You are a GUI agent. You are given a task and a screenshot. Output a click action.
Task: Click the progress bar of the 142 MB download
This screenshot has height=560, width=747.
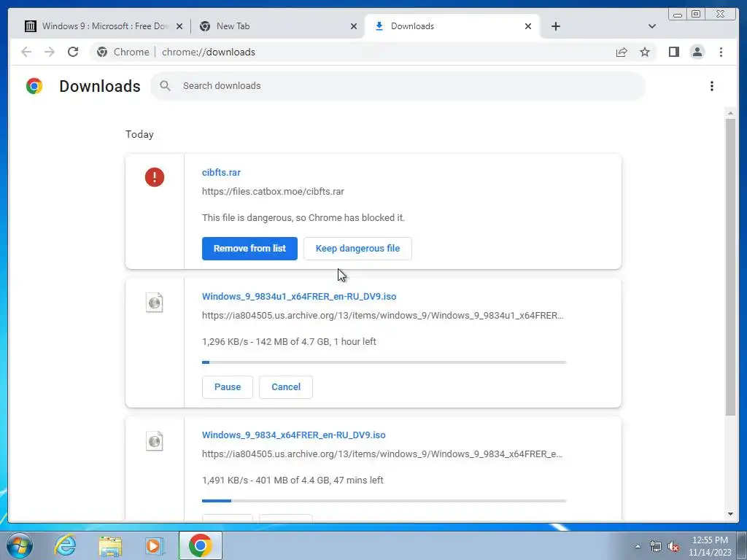pos(384,362)
